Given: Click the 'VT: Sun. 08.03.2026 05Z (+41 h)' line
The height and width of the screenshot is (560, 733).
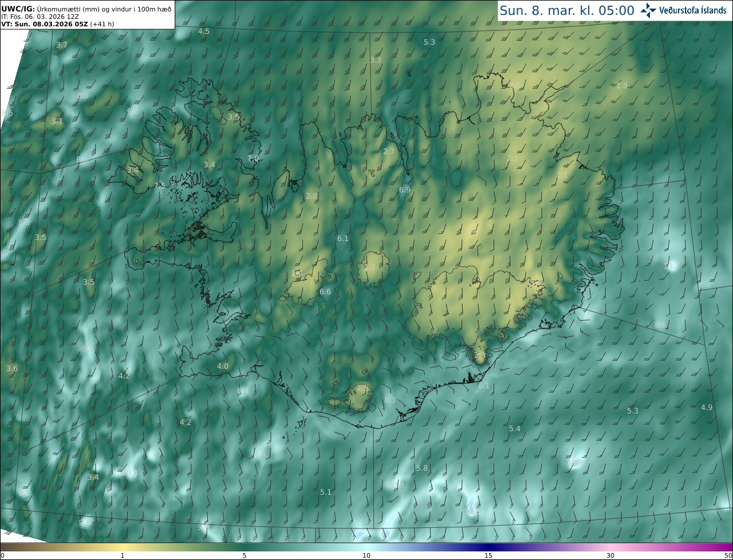Looking at the screenshot, I should point(57,24).
